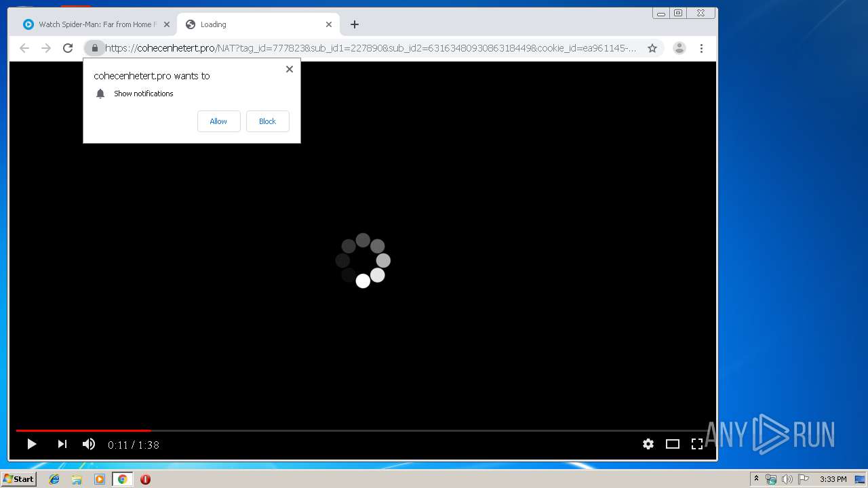Minimize the Chrome window

click(x=660, y=13)
